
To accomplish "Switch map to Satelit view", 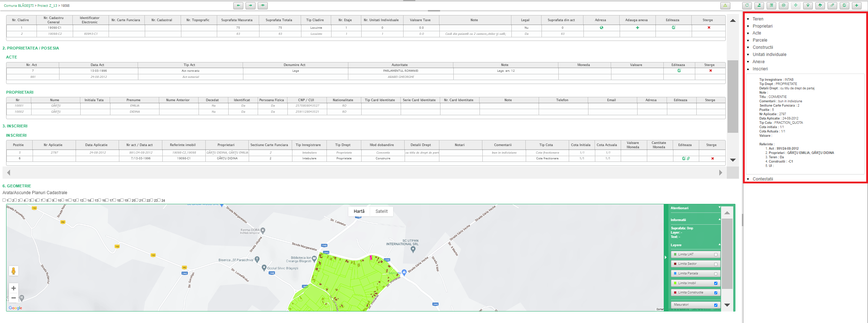I will pyautogui.click(x=381, y=211).
